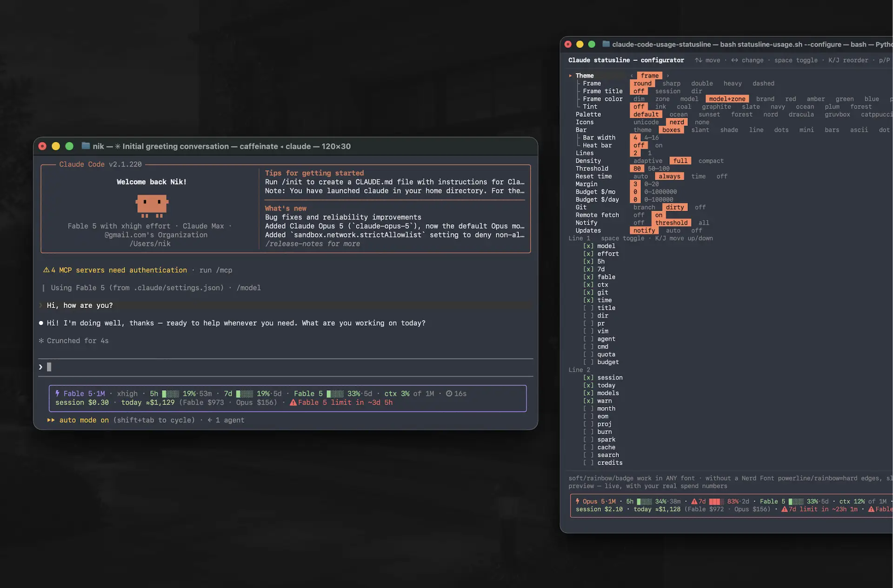Set Notify to all
893x588 pixels.
704,223
